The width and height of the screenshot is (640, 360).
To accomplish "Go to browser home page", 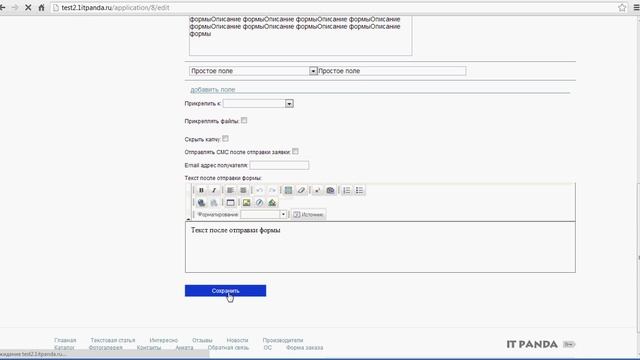I will click(41, 8).
